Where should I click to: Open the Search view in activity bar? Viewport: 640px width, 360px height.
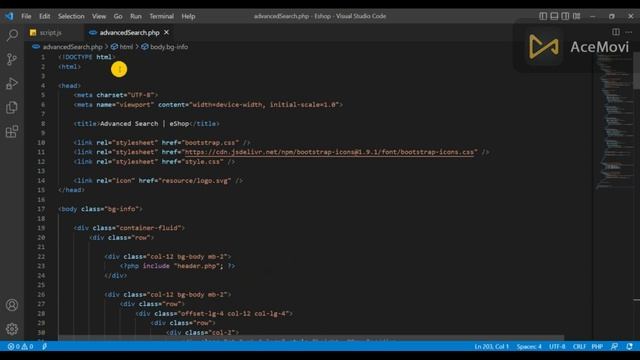pos(12,36)
